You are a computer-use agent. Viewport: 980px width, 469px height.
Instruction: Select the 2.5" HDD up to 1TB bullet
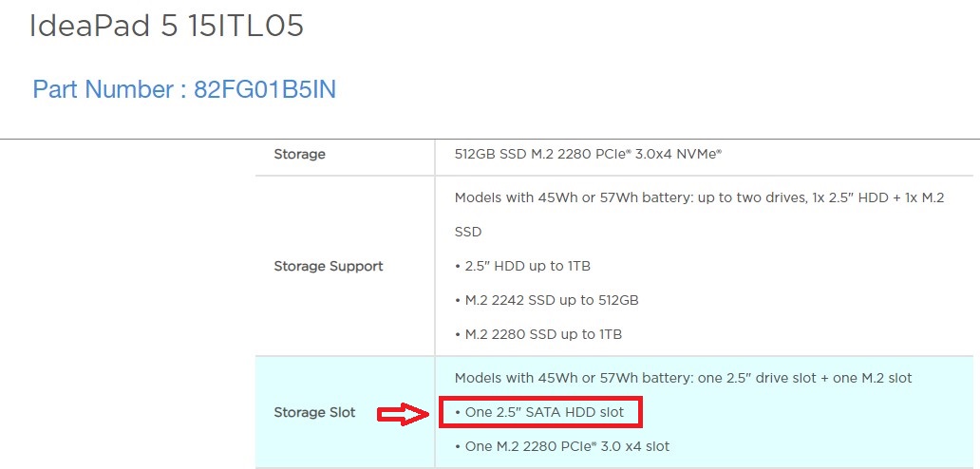click(x=522, y=266)
